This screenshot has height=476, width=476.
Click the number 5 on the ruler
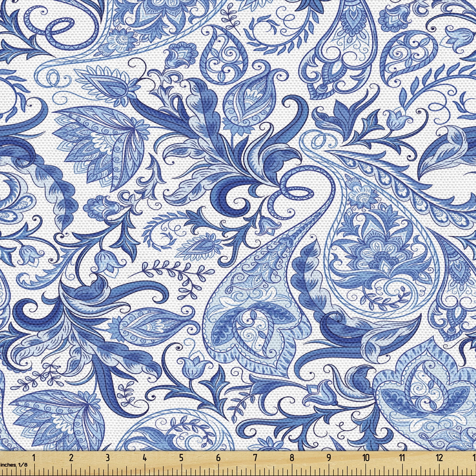point(182,458)
